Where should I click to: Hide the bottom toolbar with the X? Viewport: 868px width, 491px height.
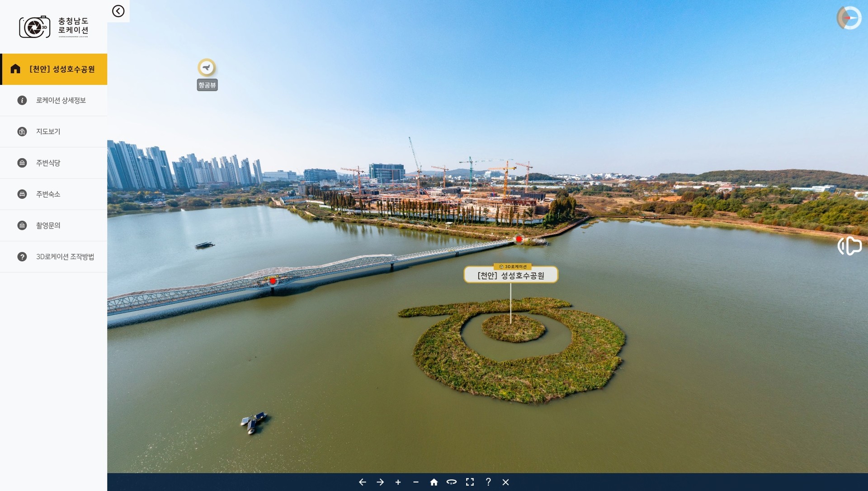click(505, 482)
